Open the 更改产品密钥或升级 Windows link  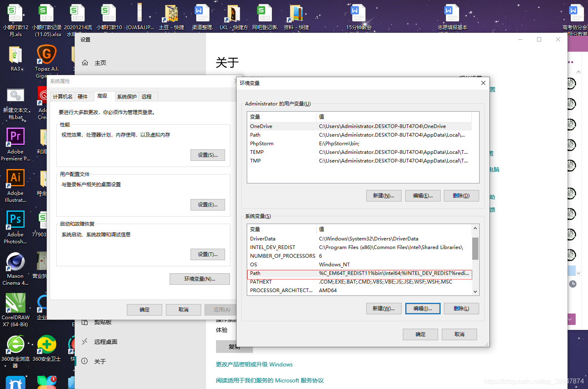254,364
